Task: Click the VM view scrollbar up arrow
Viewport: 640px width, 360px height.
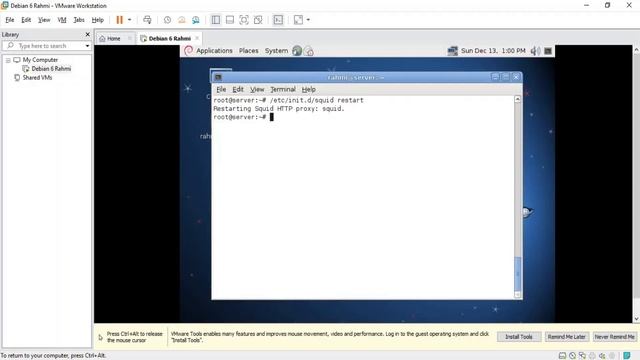Action: tap(636, 49)
